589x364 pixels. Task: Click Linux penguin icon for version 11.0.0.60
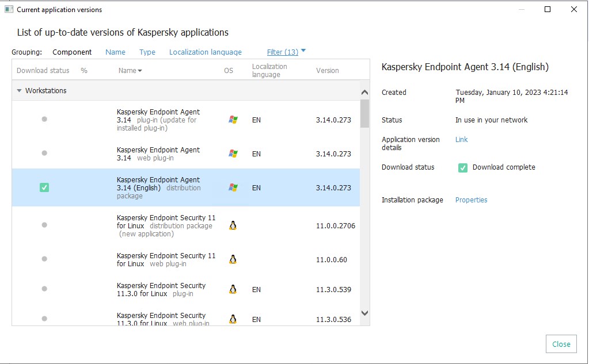point(233,259)
